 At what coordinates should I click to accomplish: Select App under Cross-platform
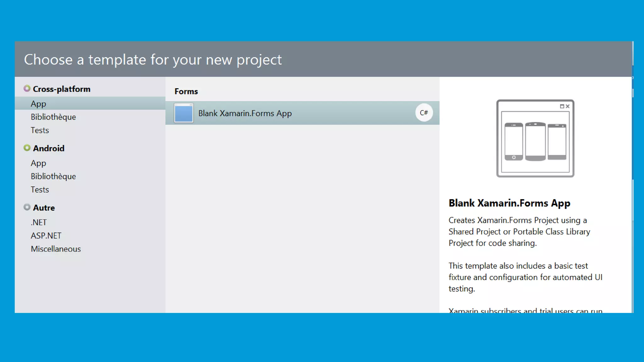click(x=38, y=104)
